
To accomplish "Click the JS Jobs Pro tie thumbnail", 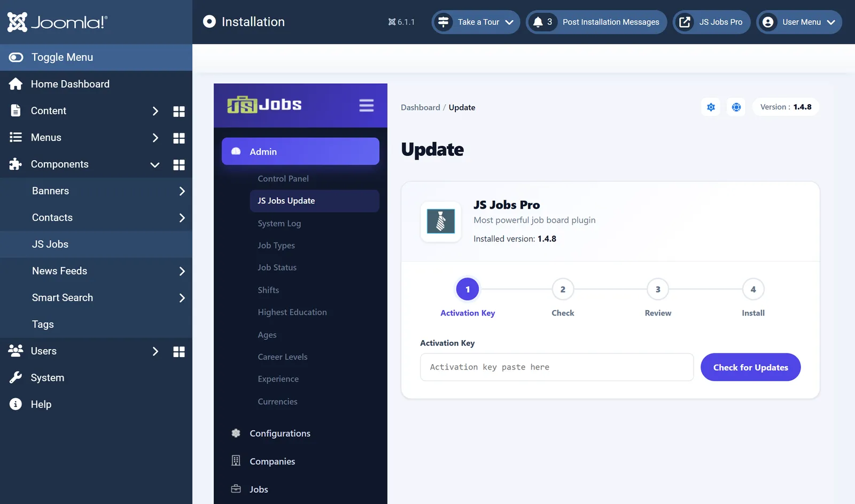I will (441, 221).
